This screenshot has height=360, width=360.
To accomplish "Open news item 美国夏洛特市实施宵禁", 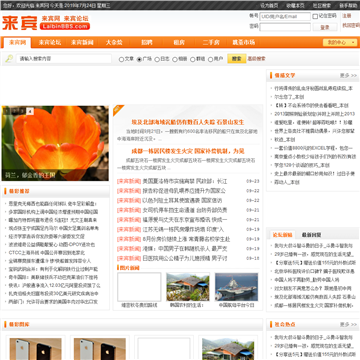I will pos(185,181).
